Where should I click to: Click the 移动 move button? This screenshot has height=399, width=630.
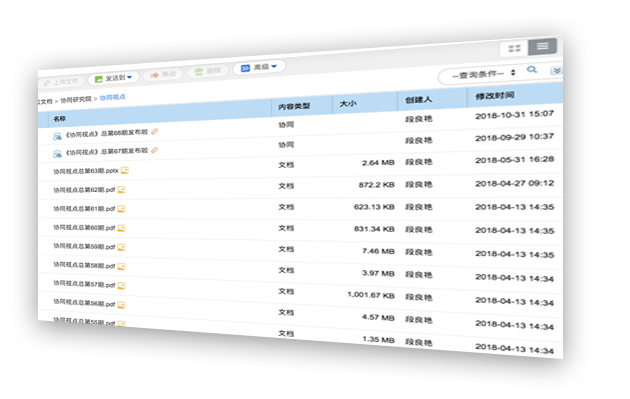[163, 75]
